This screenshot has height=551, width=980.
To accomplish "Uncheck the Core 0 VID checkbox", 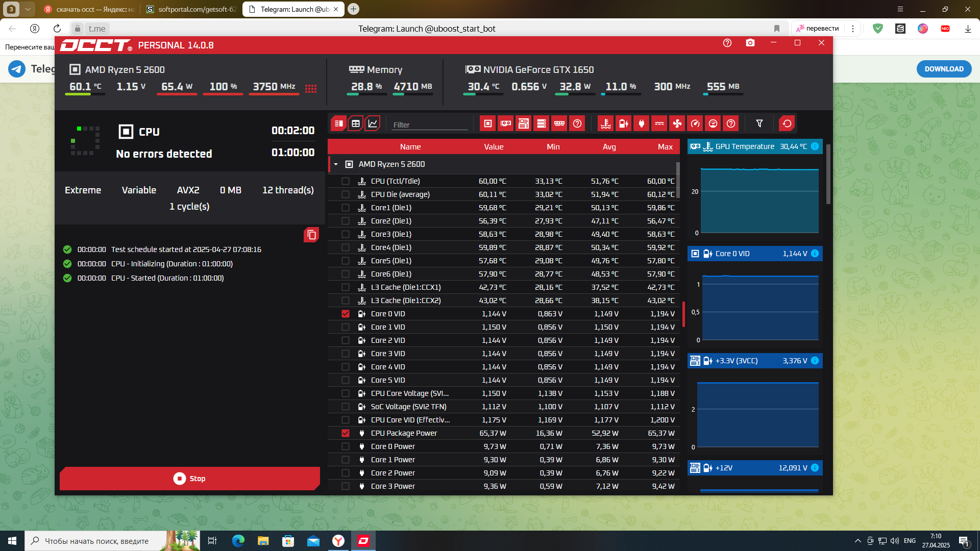I will click(346, 314).
